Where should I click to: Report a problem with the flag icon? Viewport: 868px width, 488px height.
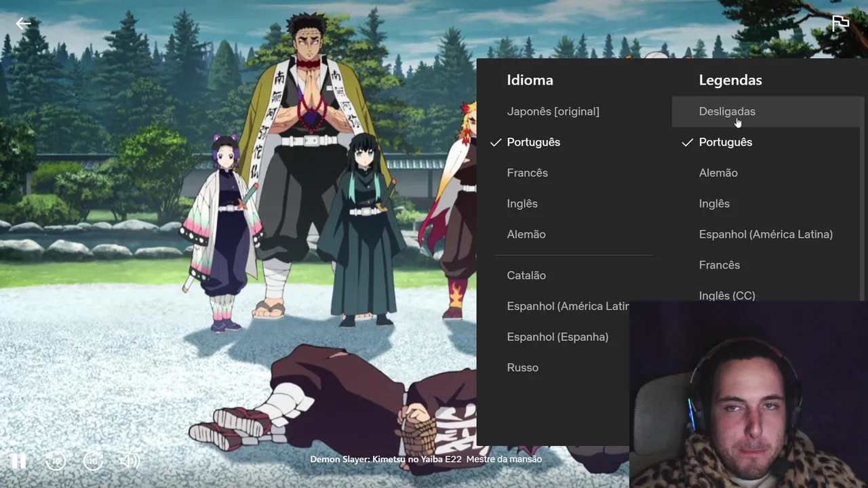tap(840, 23)
